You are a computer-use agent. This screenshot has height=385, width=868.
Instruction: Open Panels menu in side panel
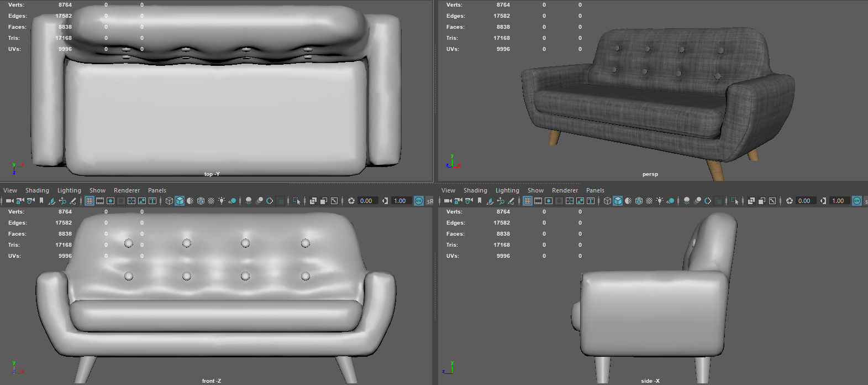click(595, 190)
